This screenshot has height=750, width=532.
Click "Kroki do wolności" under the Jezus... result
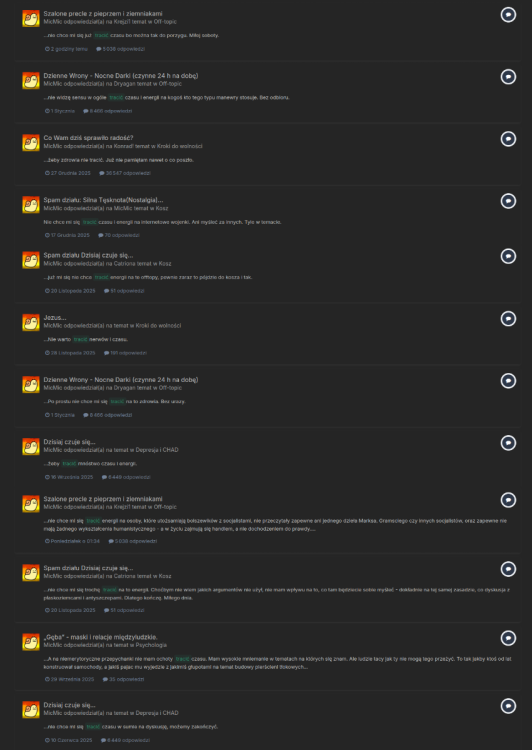coord(158,326)
